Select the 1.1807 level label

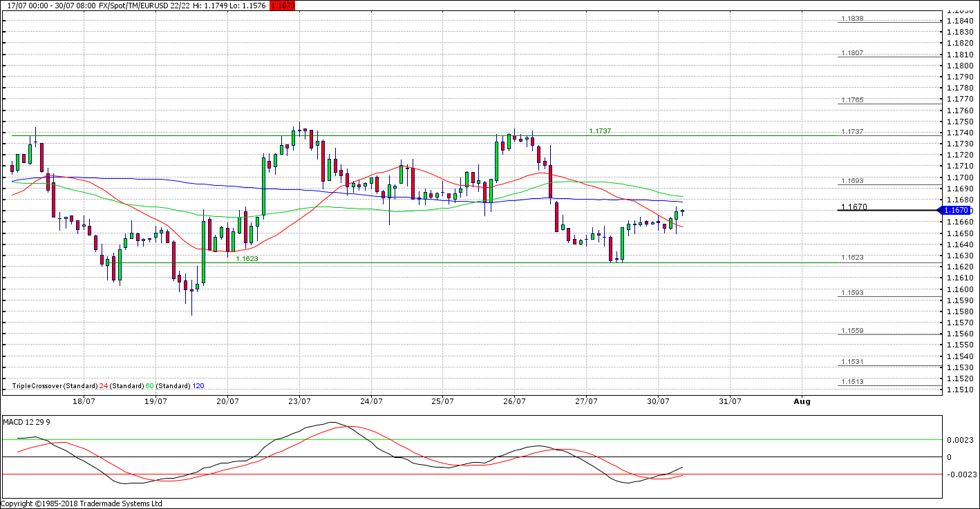click(852, 53)
